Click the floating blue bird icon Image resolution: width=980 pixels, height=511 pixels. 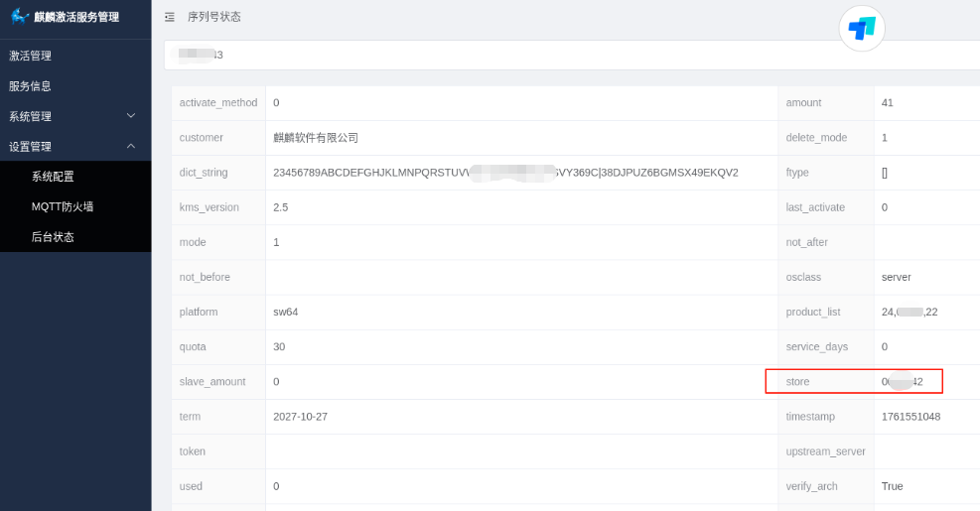click(x=862, y=28)
